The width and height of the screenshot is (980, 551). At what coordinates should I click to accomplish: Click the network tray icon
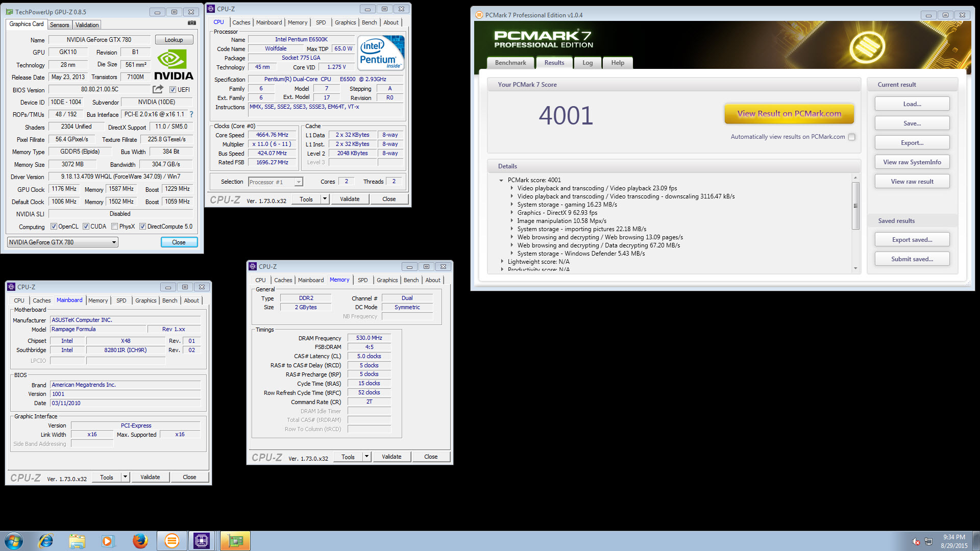coord(928,541)
